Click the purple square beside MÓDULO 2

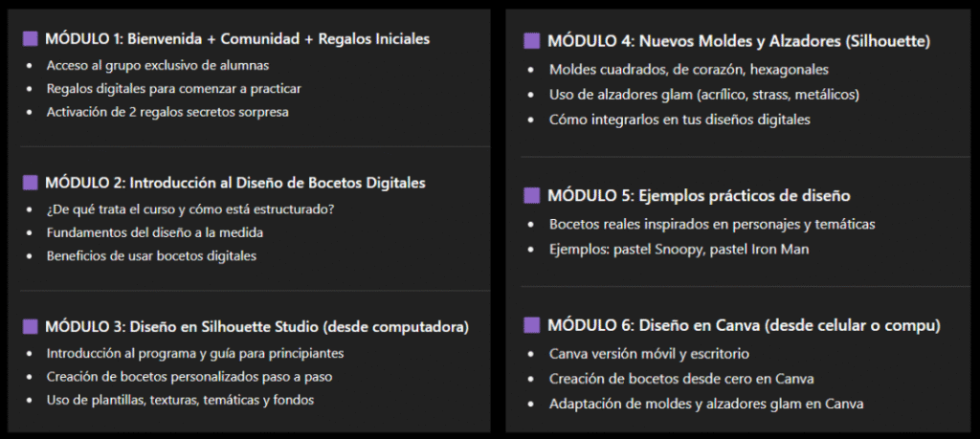(30, 183)
